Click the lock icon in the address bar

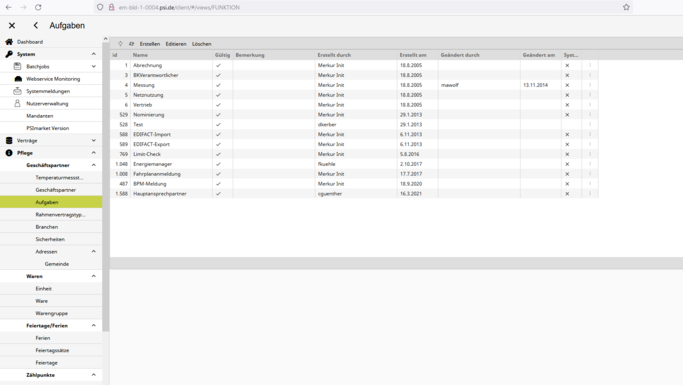(112, 7)
